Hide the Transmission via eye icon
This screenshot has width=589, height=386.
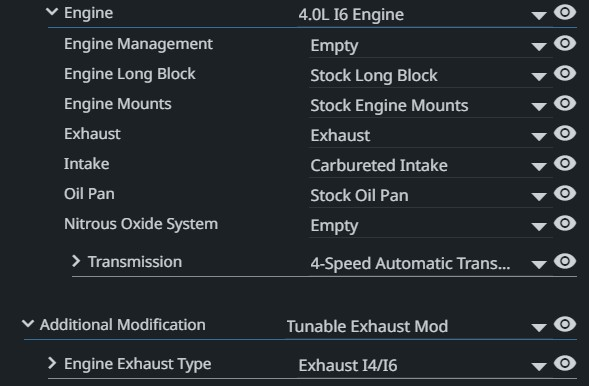pyautogui.click(x=565, y=261)
